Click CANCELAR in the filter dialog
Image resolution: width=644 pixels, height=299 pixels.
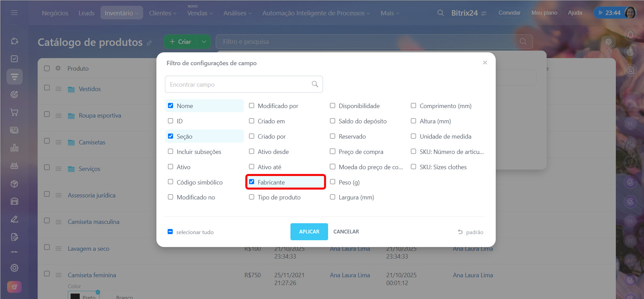[346, 232]
